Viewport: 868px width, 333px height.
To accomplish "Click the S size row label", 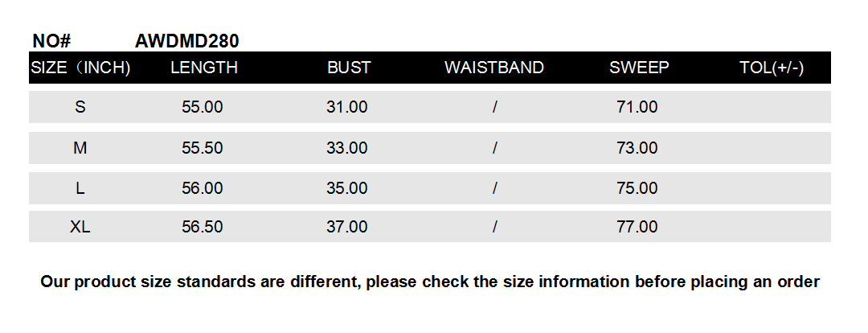I will point(80,107).
